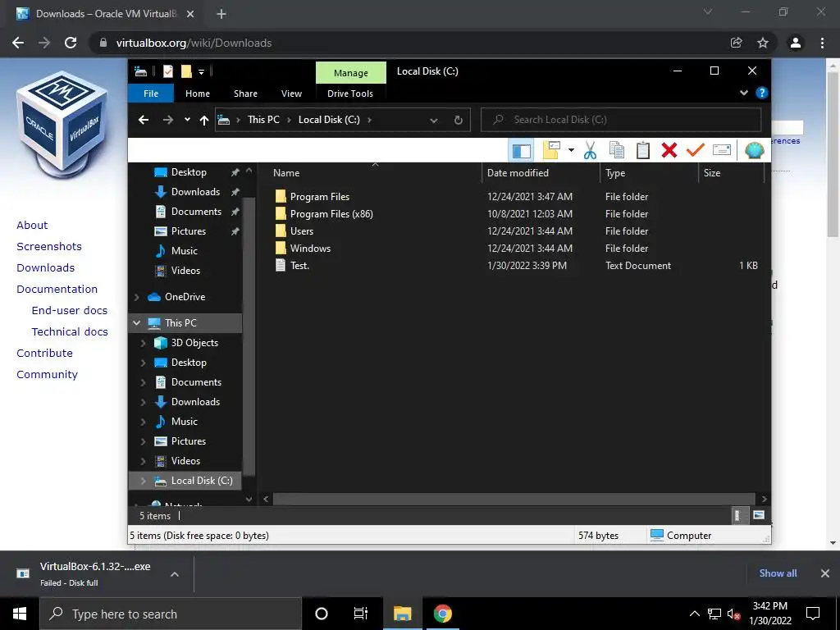The image size is (840, 630).
Task: Expand the OneDrive tree node
Action: [x=137, y=297]
